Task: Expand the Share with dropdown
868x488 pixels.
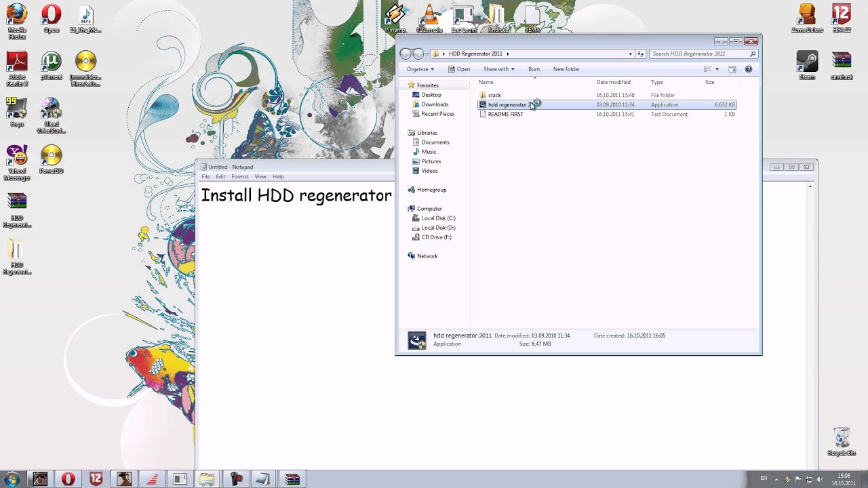Action: (x=498, y=69)
